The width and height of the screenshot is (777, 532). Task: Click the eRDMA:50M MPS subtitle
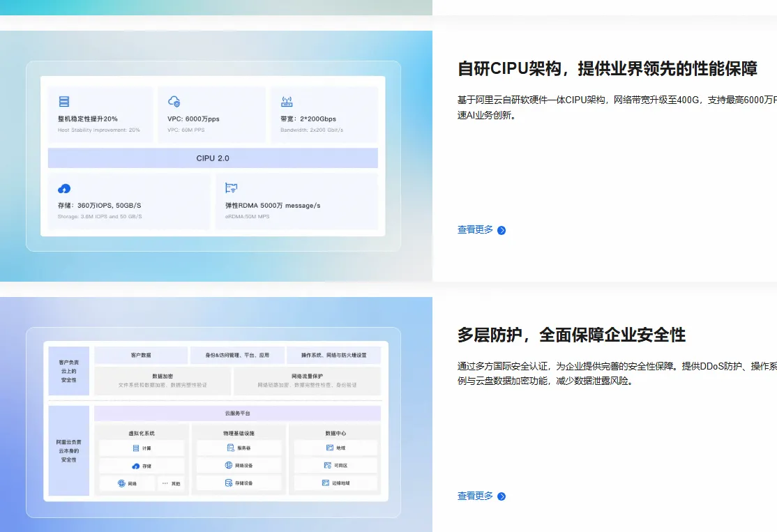248,217
